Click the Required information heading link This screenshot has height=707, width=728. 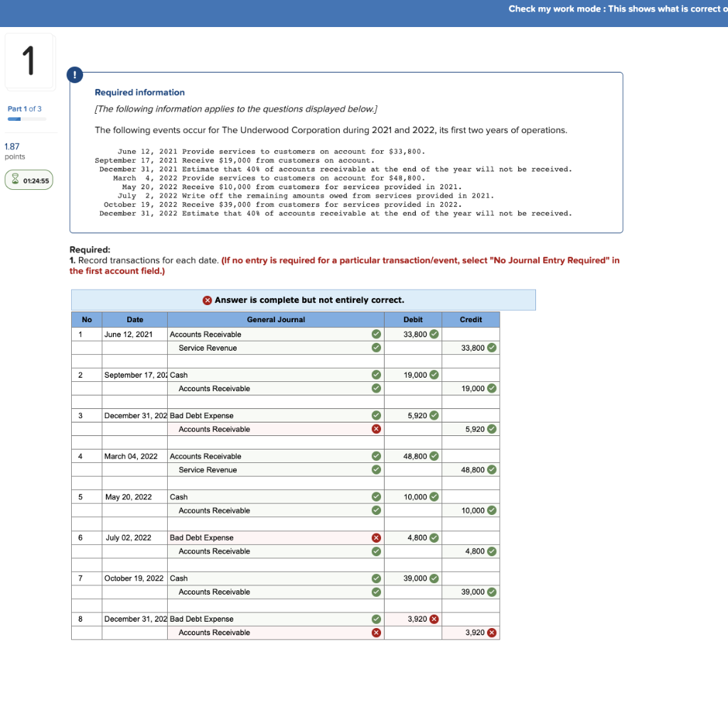[x=139, y=92]
